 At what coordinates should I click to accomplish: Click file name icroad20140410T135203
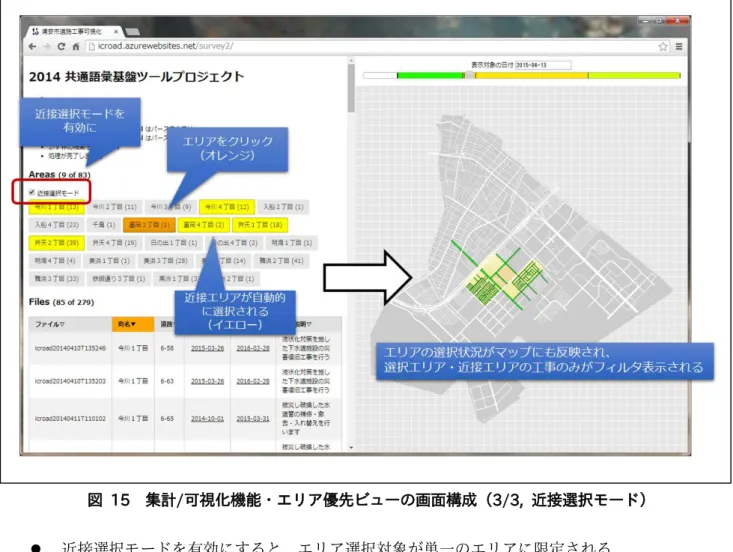pos(70,381)
